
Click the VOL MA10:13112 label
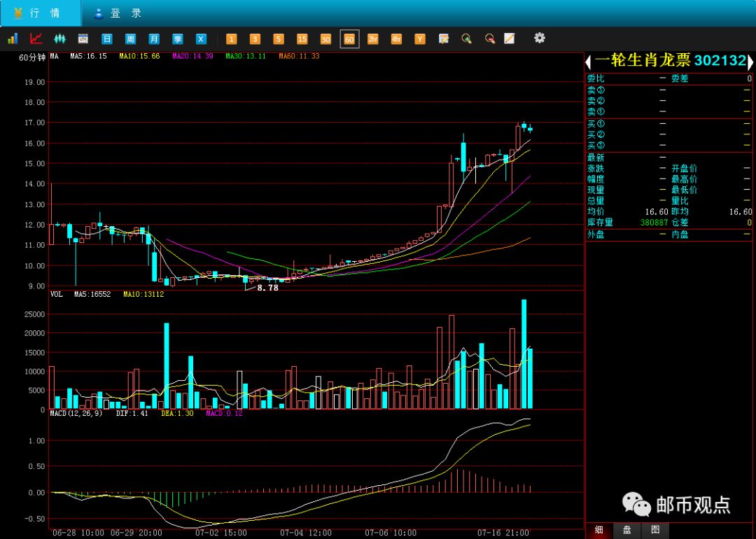tap(143, 294)
